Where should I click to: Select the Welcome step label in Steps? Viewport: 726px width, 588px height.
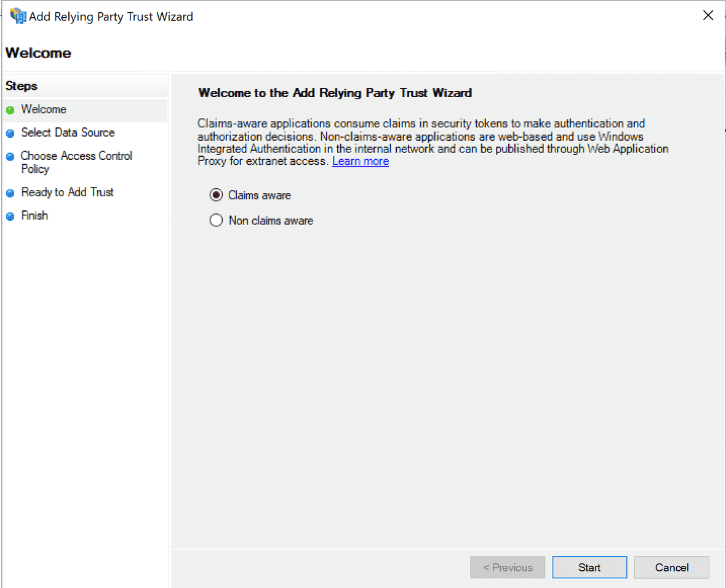pos(44,109)
